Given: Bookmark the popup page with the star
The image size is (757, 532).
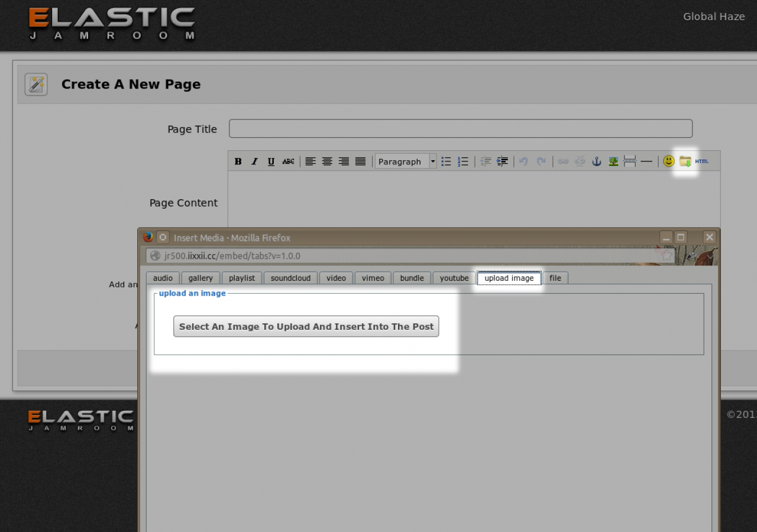Looking at the screenshot, I should (x=667, y=256).
